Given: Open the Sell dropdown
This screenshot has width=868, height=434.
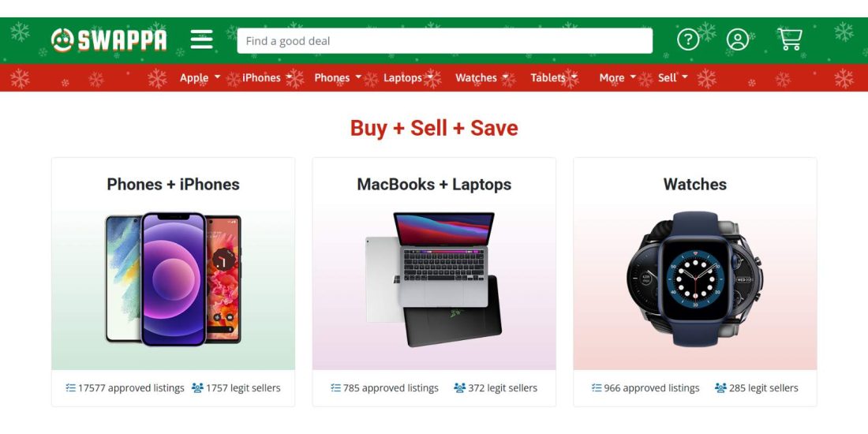Looking at the screenshot, I should [x=672, y=77].
